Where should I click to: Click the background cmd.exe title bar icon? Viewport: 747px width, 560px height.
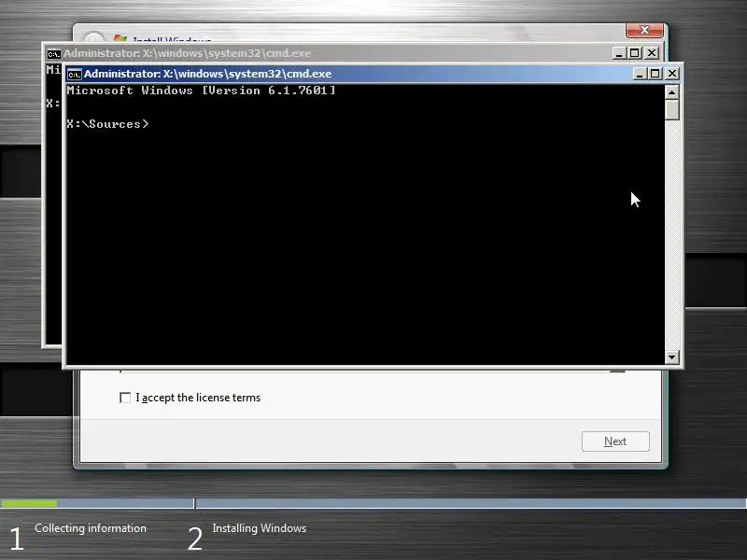click(54, 54)
